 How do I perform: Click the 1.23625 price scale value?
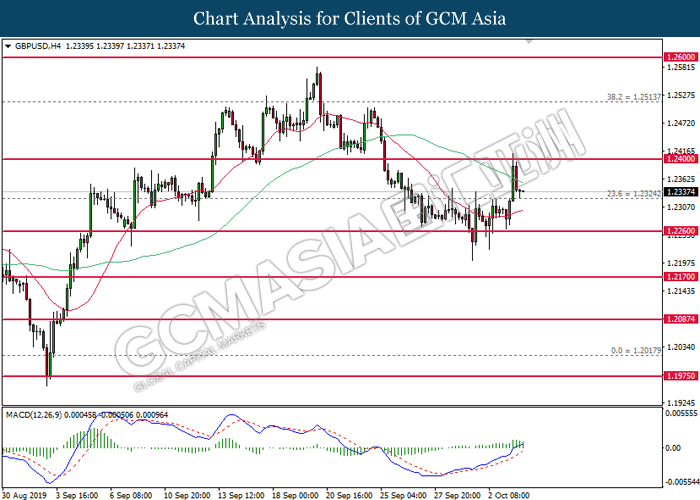(681, 179)
